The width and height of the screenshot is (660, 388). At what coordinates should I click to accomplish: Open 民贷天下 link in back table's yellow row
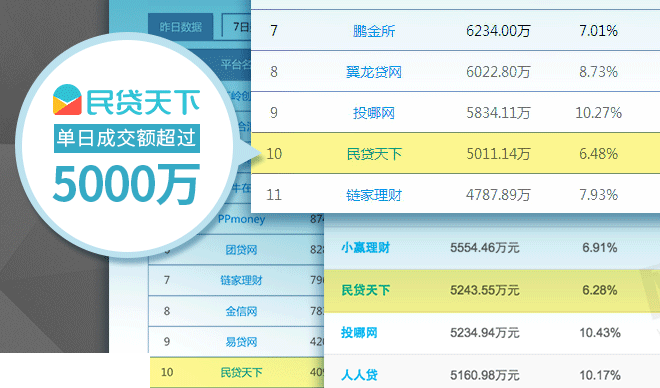point(241,372)
